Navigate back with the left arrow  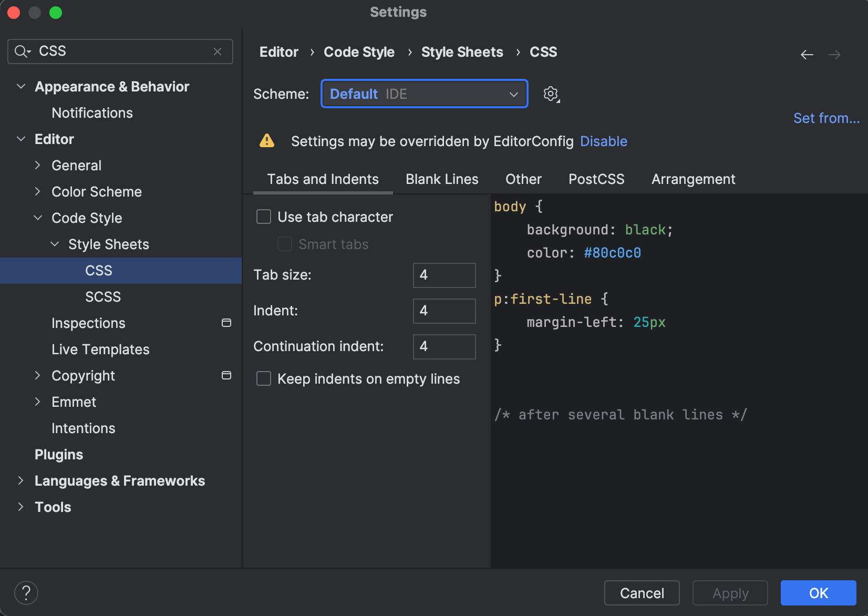(807, 54)
